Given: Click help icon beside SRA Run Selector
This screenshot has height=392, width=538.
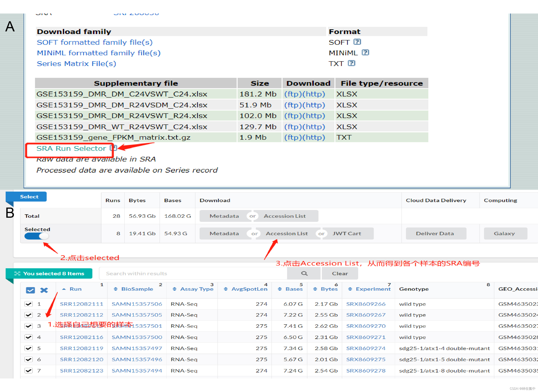Looking at the screenshot, I should (x=113, y=148).
